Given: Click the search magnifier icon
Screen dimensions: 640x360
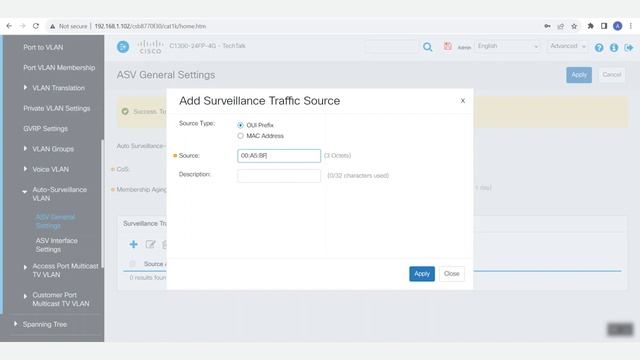Looking at the screenshot, I should tap(427, 47).
